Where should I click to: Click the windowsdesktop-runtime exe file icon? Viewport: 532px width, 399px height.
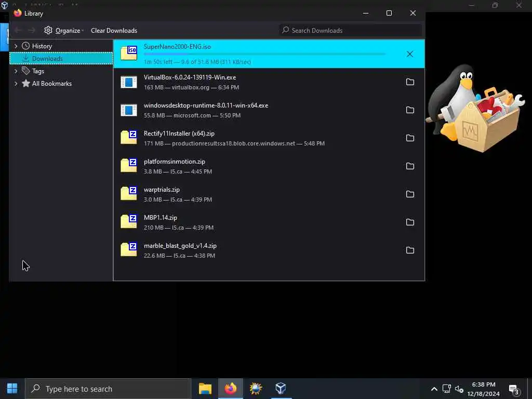coord(129,110)
